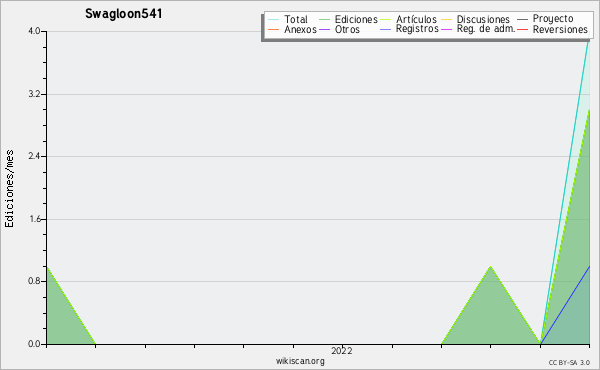Select the Proyecto legend entry
This screenshot has height=370, width=600.
click(x=553, y=19)
